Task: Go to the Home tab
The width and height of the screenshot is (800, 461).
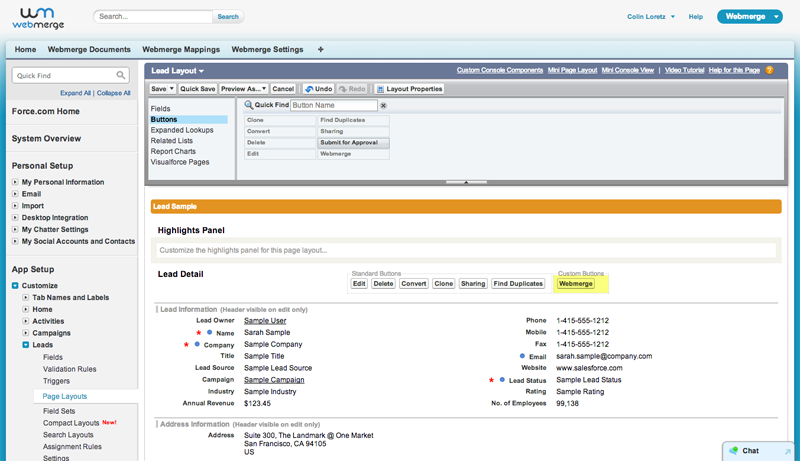Action: (26, 49)
